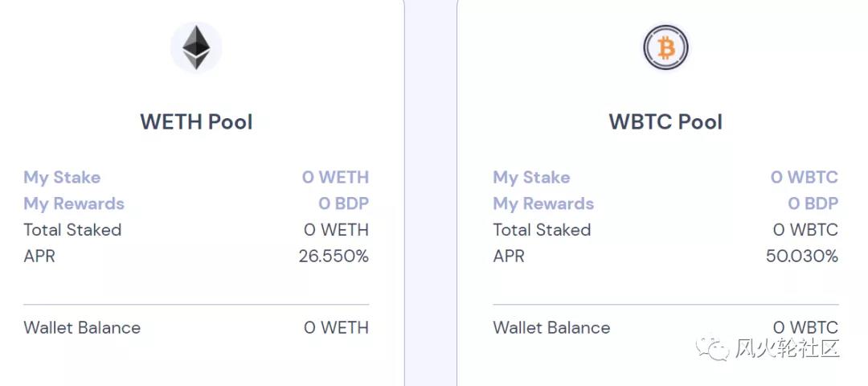Click My Stake in WBTC pool

click(531, 178)
